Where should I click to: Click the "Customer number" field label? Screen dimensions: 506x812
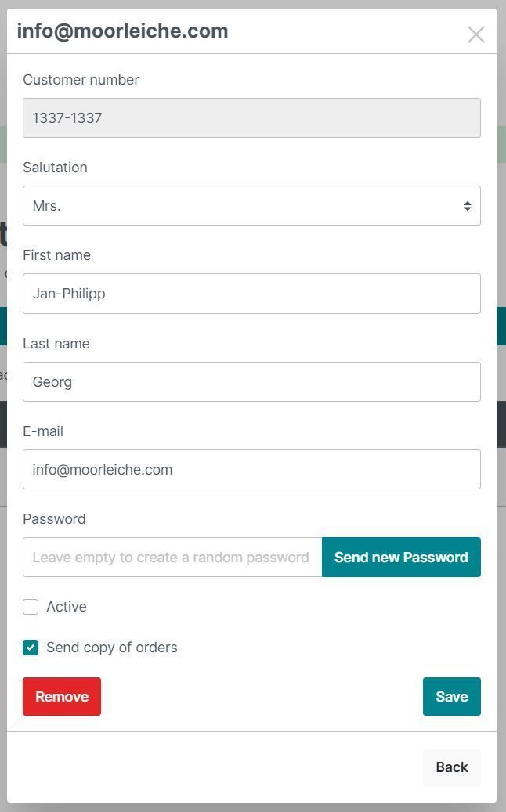pyautogui.click(x=81, y=80)
